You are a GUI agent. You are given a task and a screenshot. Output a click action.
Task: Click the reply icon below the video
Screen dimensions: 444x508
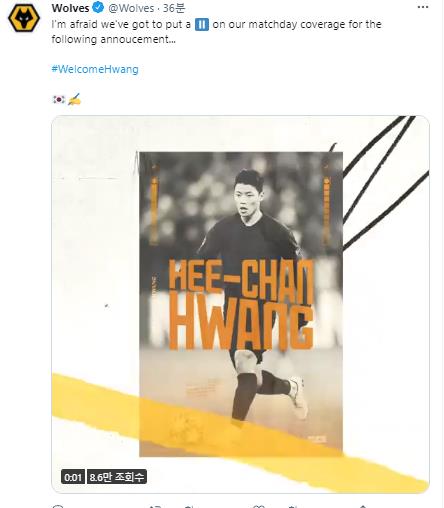point(58,506)
